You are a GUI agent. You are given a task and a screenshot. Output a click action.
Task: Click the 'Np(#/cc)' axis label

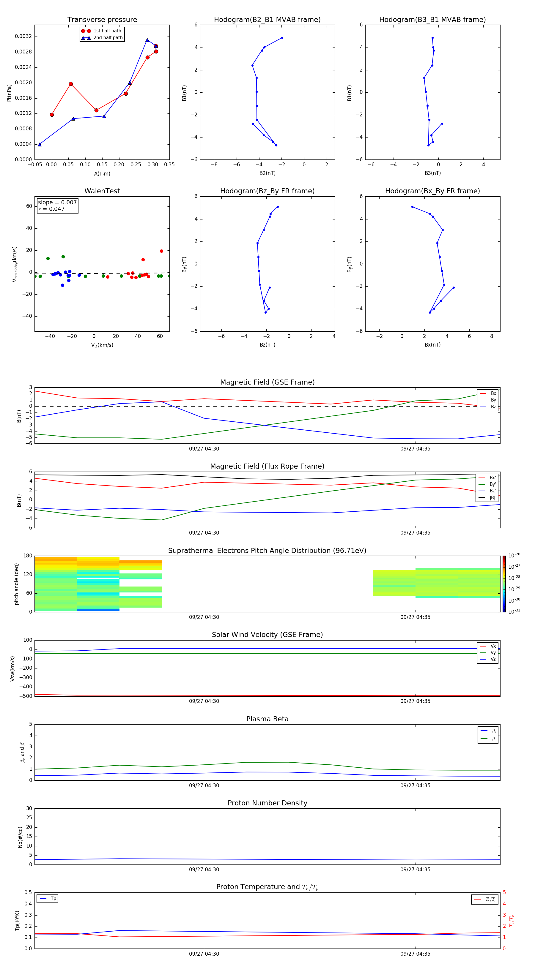point(20,837)
